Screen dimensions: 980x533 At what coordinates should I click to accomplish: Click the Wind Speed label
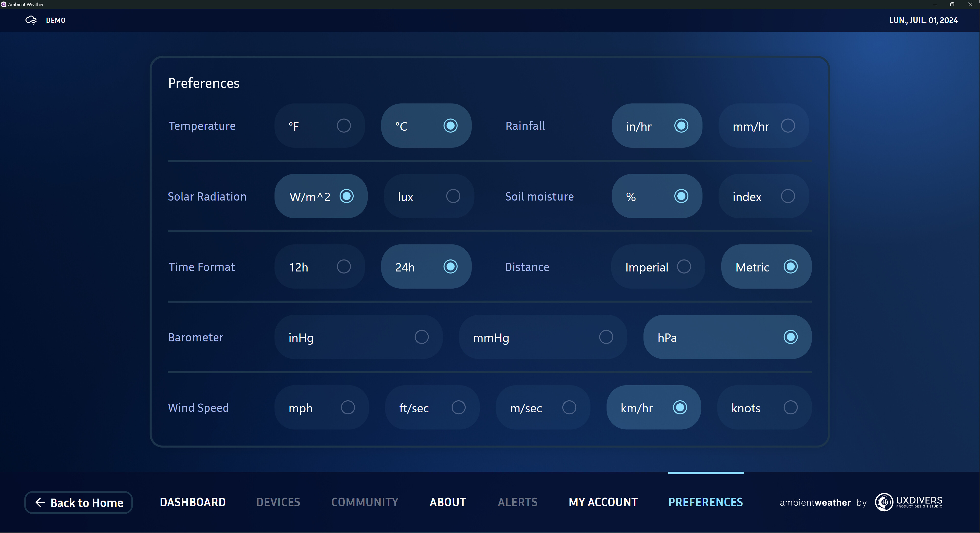[199, 408]
